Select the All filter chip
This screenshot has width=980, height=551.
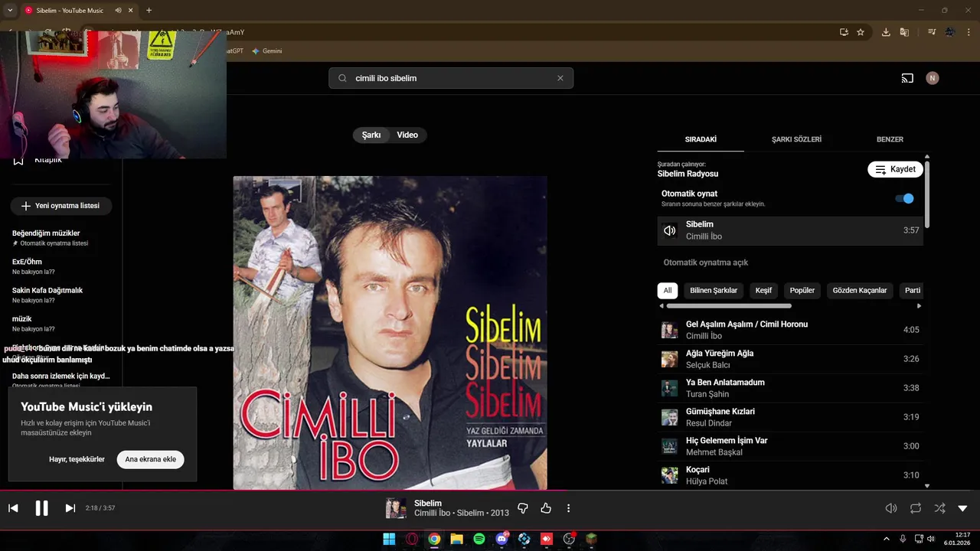(x=668, y=290)
